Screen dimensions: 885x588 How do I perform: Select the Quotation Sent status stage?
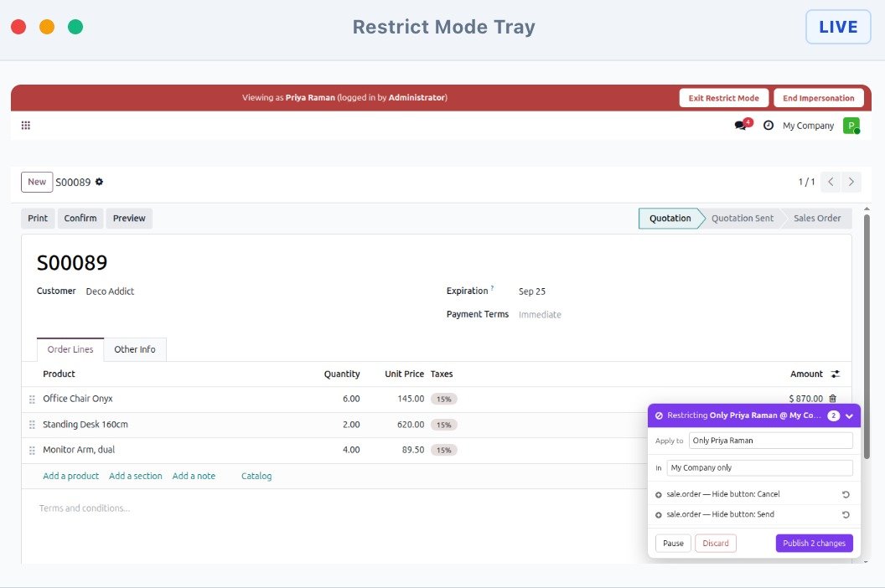click(743, 219)
